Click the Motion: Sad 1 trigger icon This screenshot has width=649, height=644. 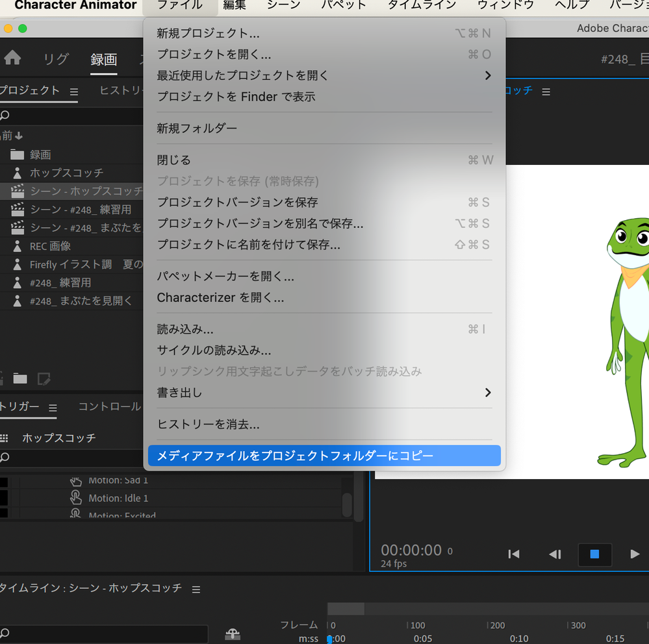pos(76,480)
